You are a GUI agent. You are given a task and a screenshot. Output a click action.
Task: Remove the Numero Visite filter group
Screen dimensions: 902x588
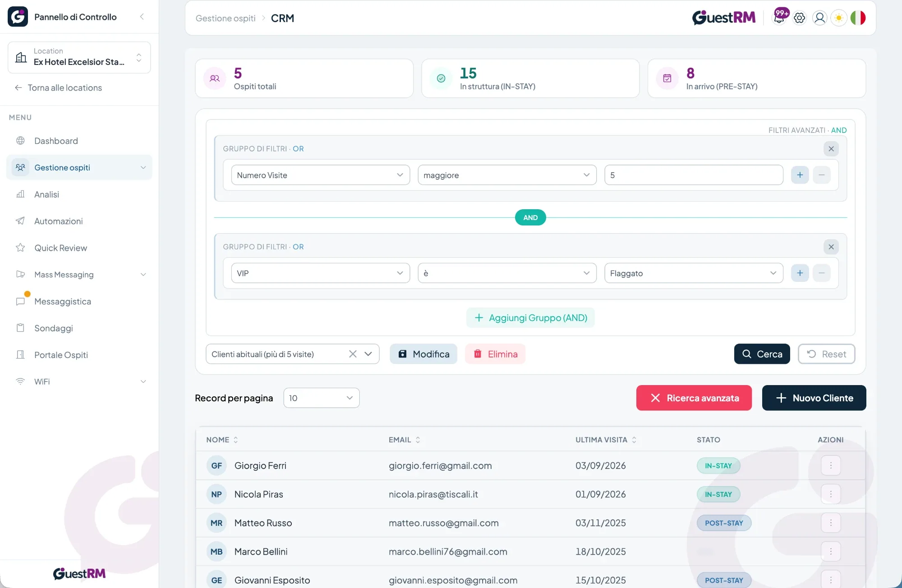click(831, 149)
